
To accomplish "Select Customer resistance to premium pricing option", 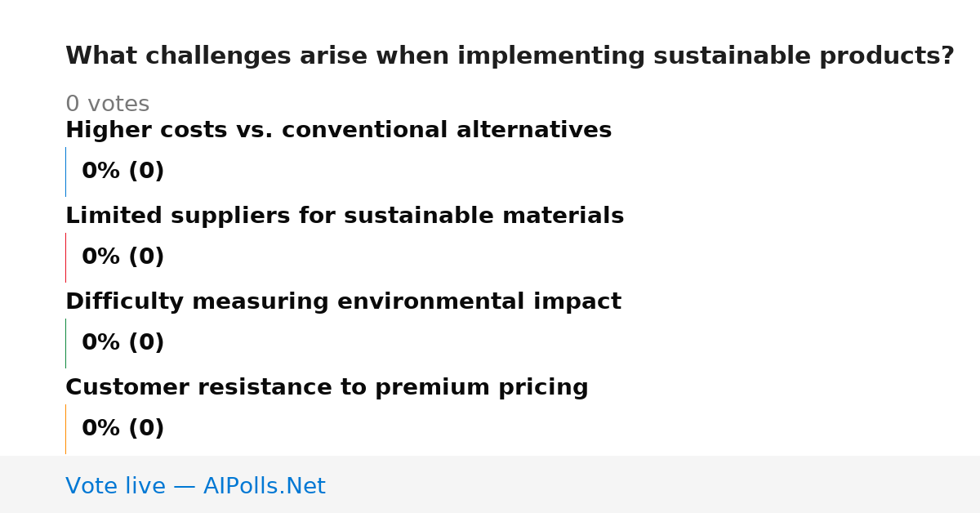I will tap(327, 387).
